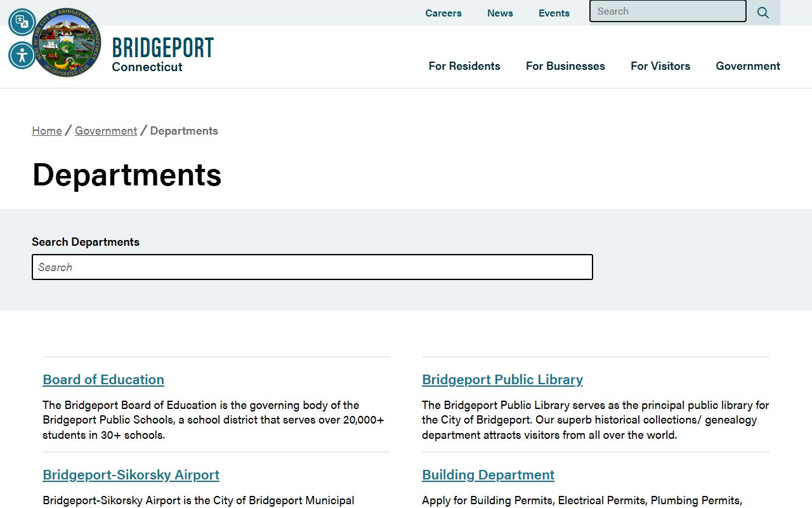Image resolution: width=812 pixels, height=508 pixels.
Task: Click the Departments breadcrumb text
Action: (x=184, y=131)
